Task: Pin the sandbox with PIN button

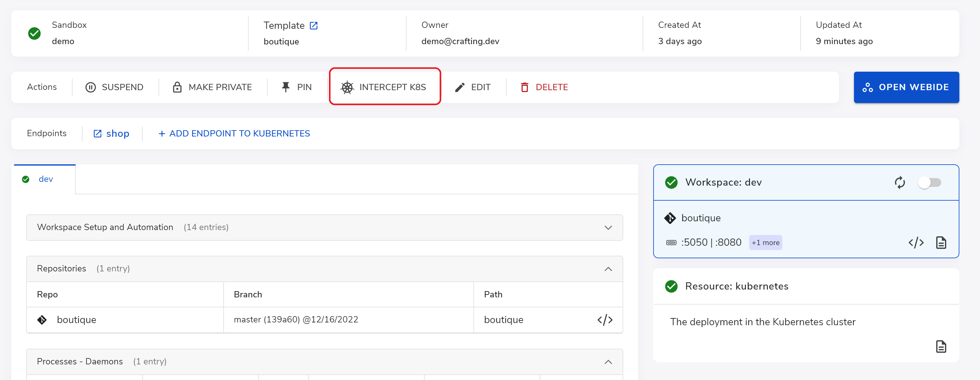Action: [x=296, y=87]
